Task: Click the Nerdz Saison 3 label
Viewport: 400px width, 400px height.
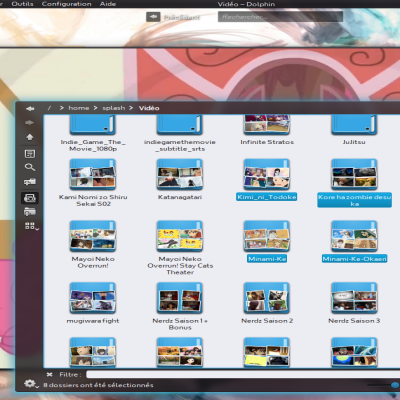Action: [354, 321]
